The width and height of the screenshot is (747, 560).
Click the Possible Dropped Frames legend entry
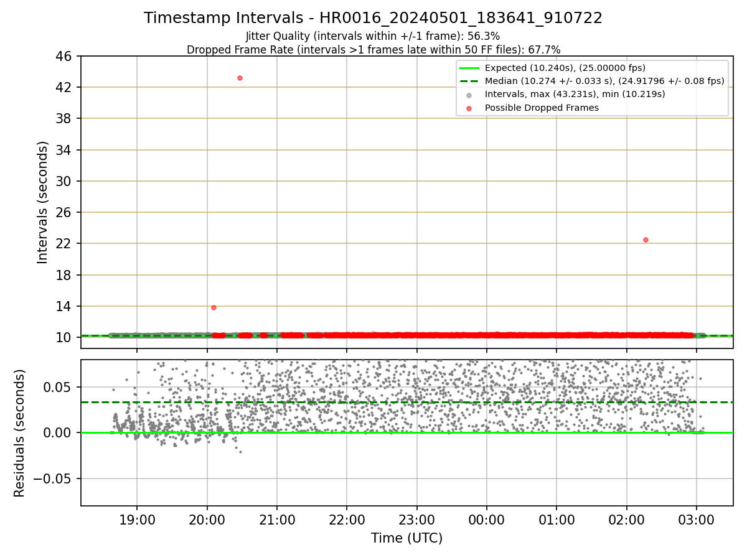coord(532,108)
